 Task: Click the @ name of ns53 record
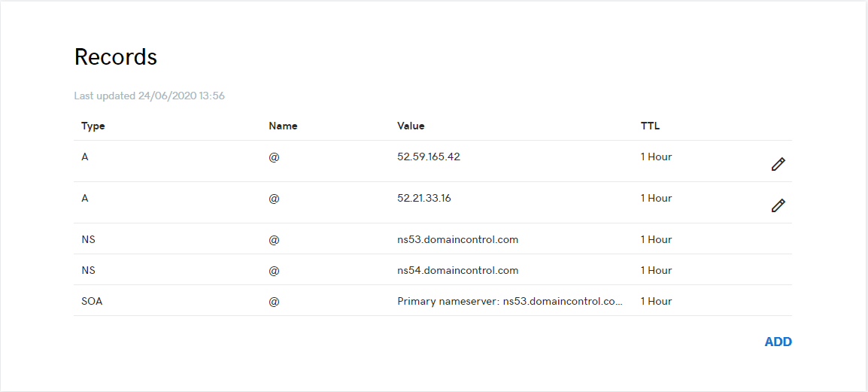(x=274, y=240)
